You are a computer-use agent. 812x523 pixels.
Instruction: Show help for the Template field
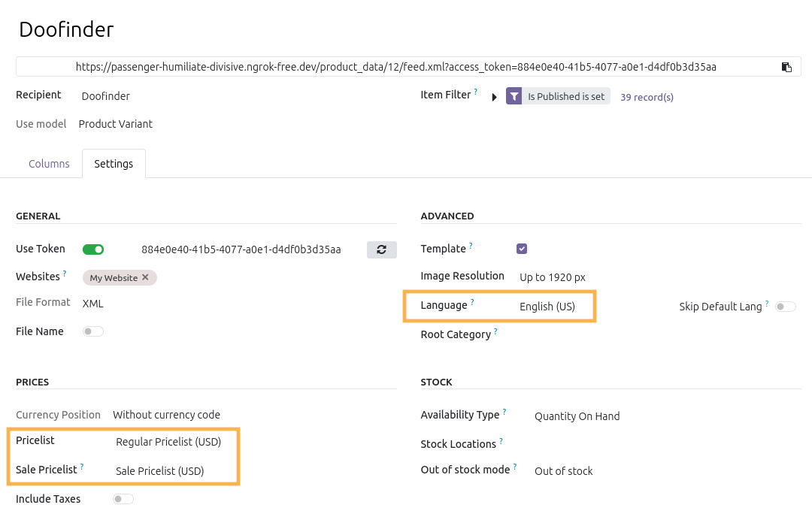click(471, 246)
